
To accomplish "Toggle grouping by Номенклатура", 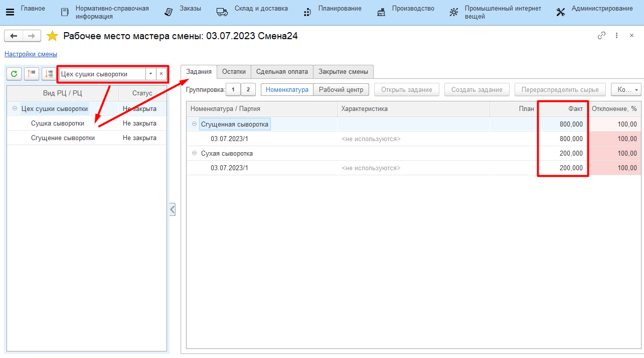I will point(287,90).
